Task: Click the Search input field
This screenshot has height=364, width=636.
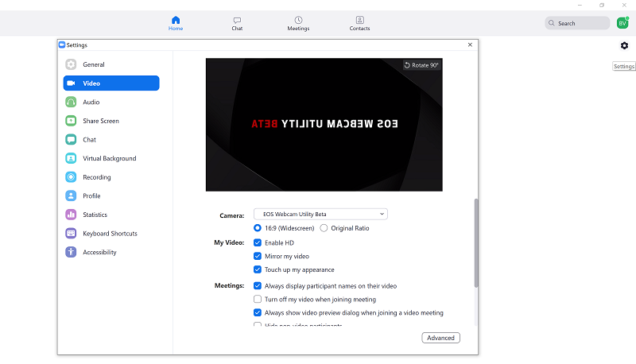Action: pos(578,23)
